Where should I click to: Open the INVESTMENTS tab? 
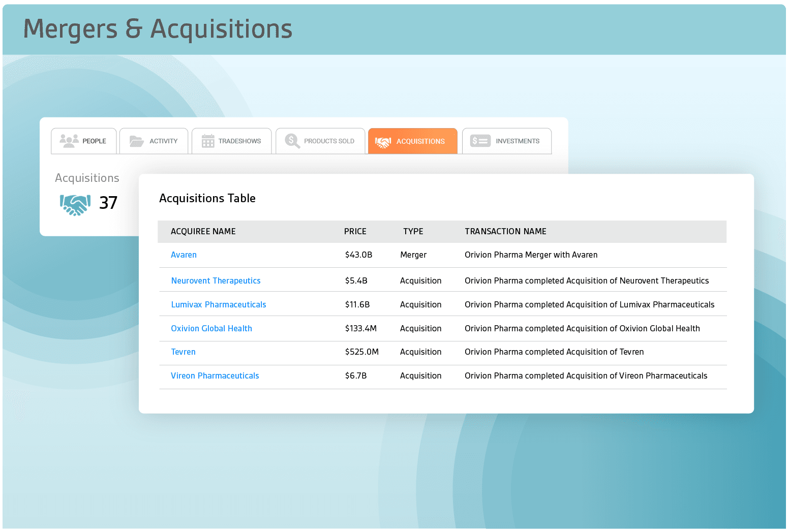click(507, 141)
